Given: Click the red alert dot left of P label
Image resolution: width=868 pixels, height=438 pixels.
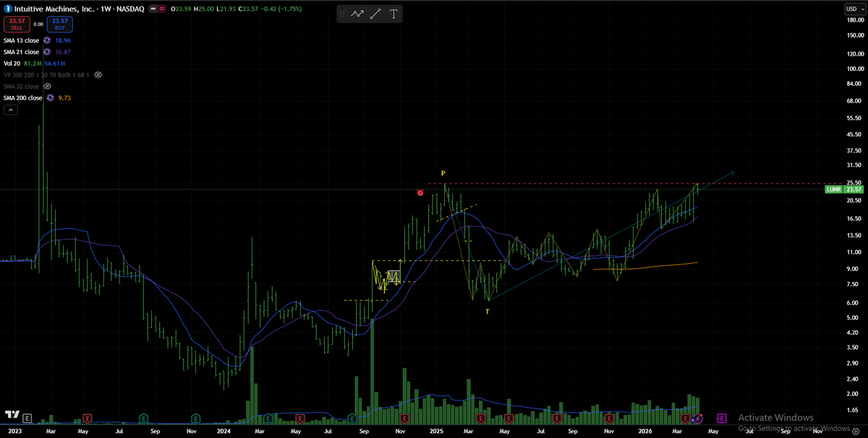Looking at the screenshot, I should (420, 192).
